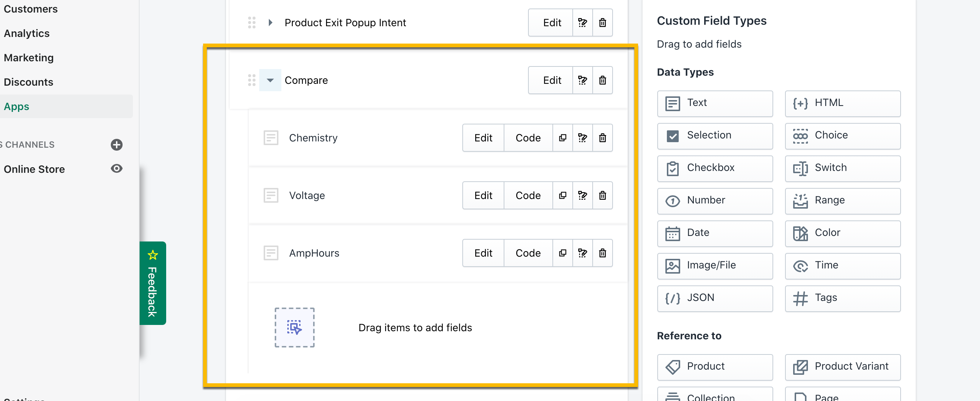Image resolution: width=980 pixels, height=401 pixels.
Task: Delete the Chemistry field with trash icon
Action: click(602, 138)
